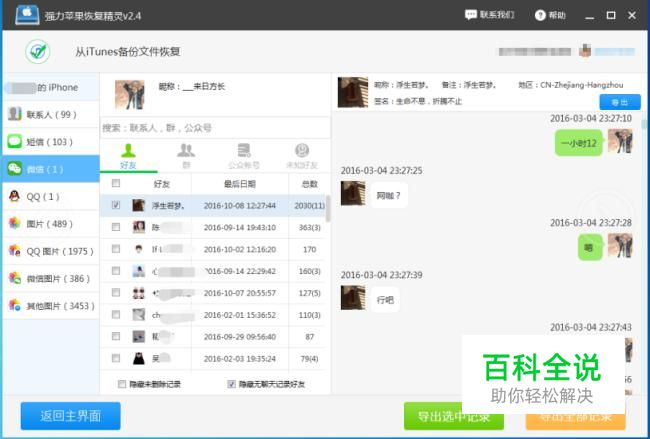Viewport: 650px width, 439px height.
Task: Click the 160(3) total count cell
Action: click(x=309, y=271)
